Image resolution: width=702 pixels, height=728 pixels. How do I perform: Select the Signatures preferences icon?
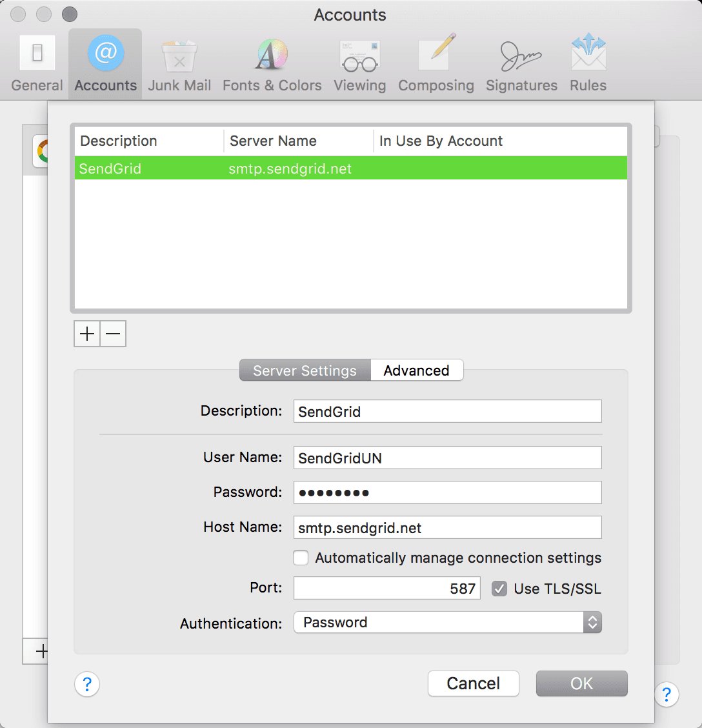[x=521, y=61]
